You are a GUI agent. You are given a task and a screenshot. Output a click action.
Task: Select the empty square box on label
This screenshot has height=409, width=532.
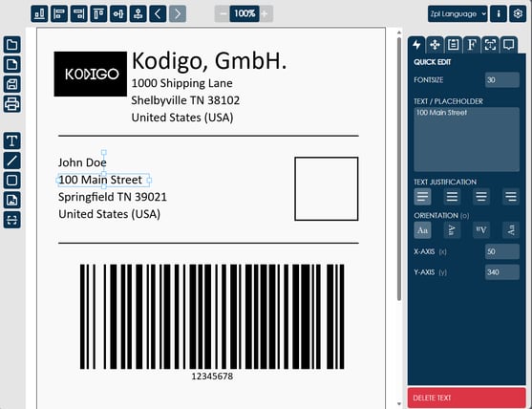click(x=327, y=188)
